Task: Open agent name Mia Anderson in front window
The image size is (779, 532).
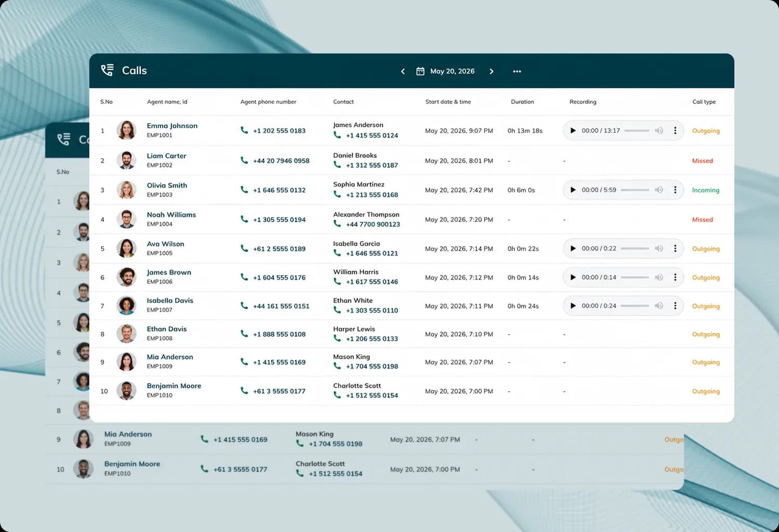Action: (170, 357)
